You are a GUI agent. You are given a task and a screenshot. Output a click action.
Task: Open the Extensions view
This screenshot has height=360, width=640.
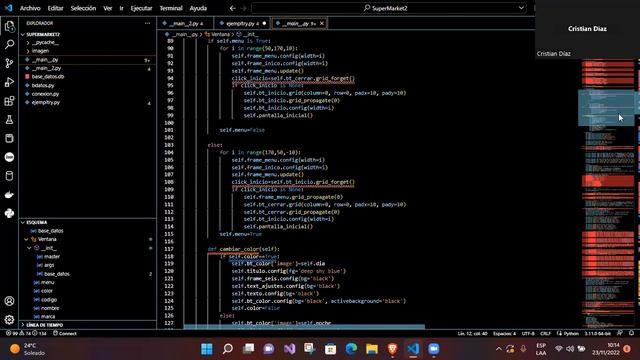9,101
